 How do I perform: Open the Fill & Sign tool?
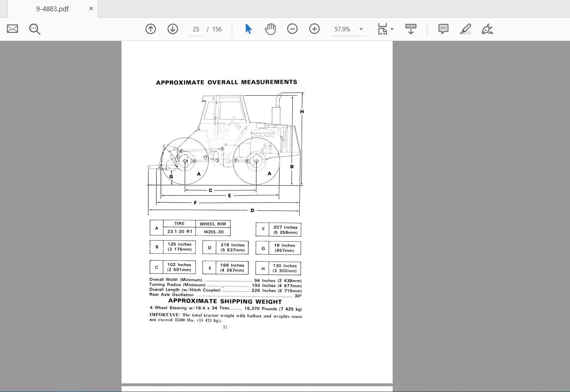coord(487,29)
